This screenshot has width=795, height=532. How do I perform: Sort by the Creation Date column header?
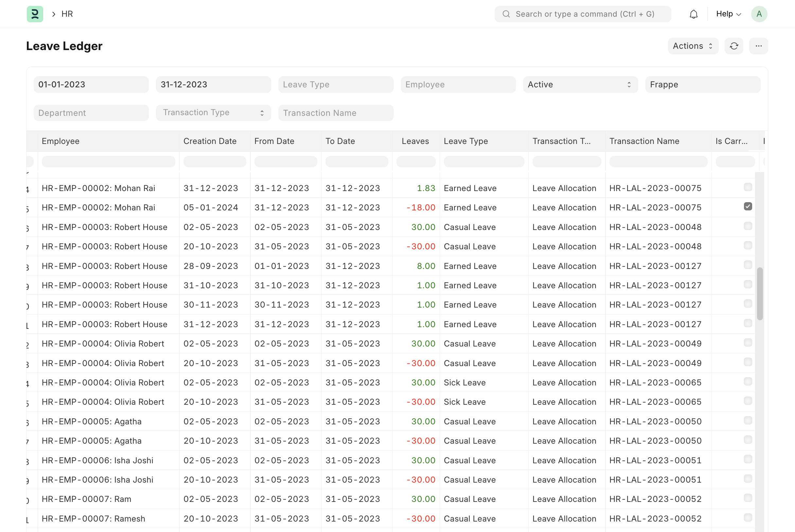pos(215,141)
